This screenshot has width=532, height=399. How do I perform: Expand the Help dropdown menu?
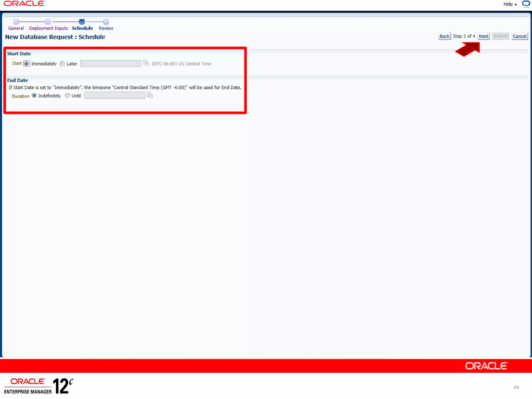tap(510, 4)
